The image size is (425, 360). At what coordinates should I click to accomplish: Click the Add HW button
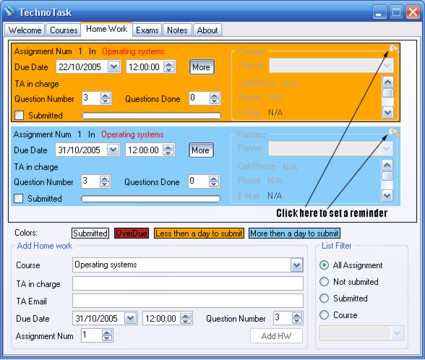276,336
